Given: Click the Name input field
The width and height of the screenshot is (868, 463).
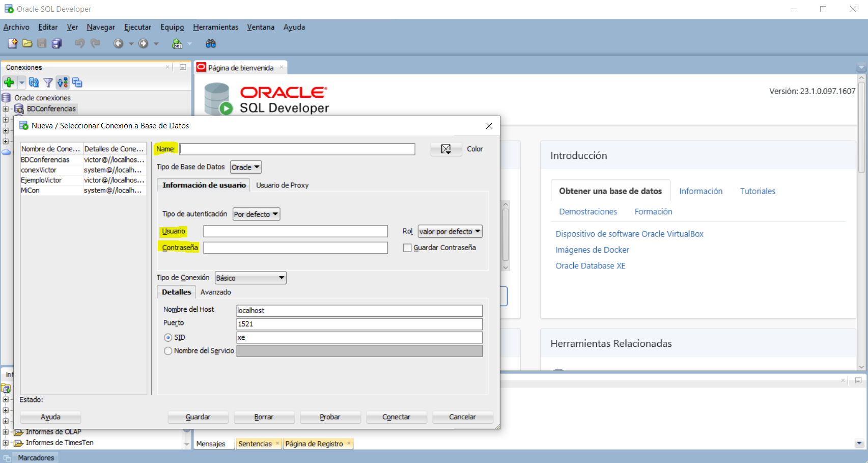Looking at the screenshot, I should 297,149.
